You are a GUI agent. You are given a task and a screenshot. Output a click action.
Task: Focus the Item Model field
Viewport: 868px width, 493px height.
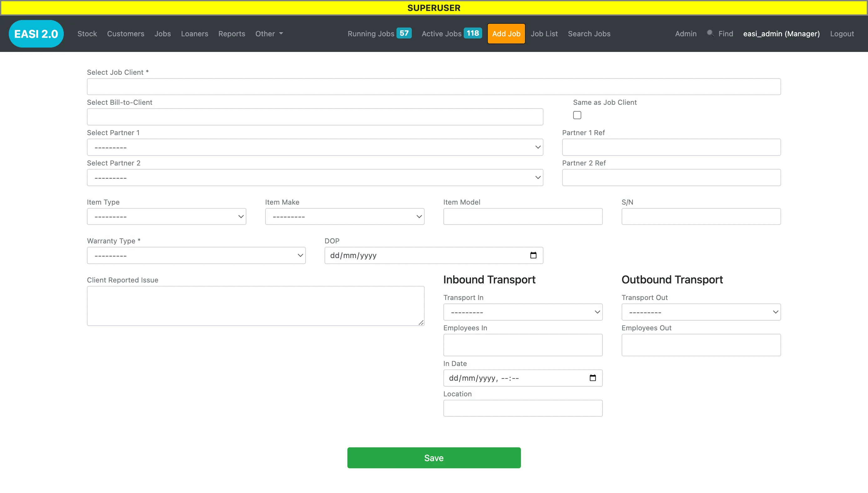click(523, 216)
